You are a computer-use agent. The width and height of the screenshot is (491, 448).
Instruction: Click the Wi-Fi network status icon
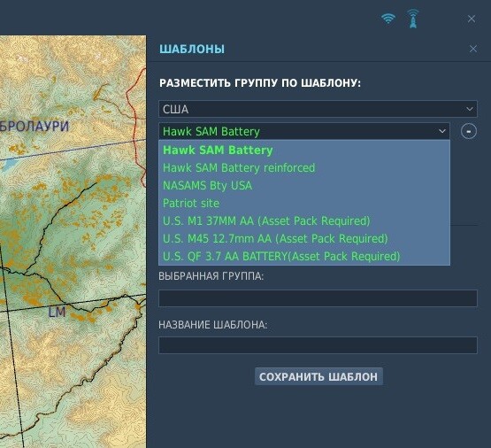(x=388, y=19)
